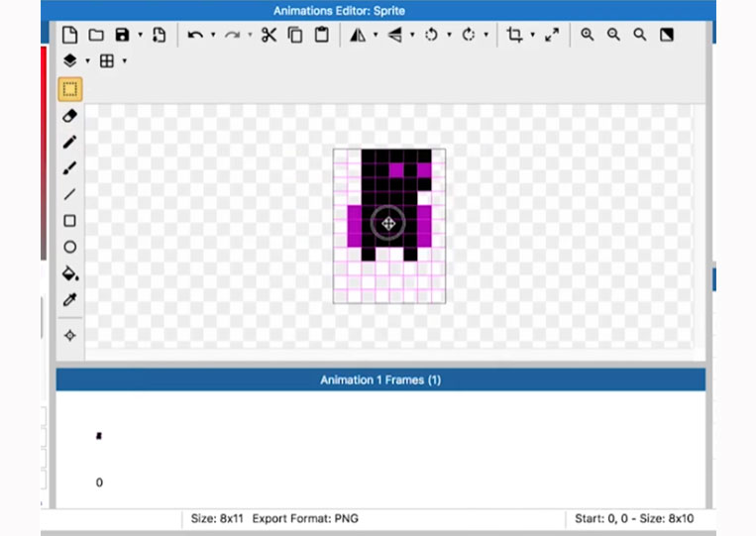This screenshot has width=756, height=536.
Task: Select the rectangular selection tool
Action: tap(70, 89)
